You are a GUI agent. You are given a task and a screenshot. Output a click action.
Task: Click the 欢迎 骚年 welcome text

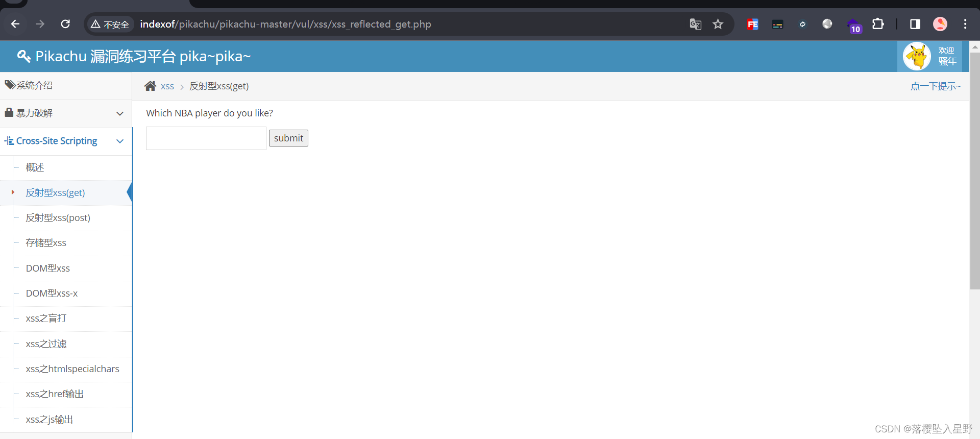947,56
